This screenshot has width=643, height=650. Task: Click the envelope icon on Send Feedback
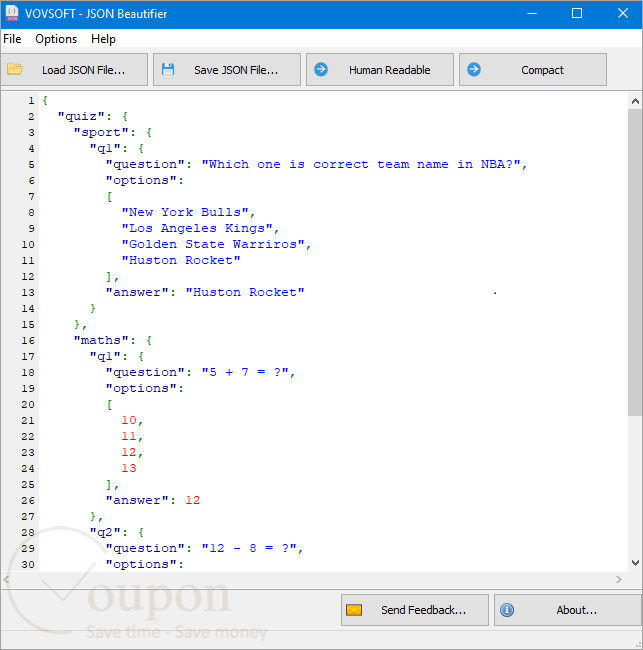[354, 610]
